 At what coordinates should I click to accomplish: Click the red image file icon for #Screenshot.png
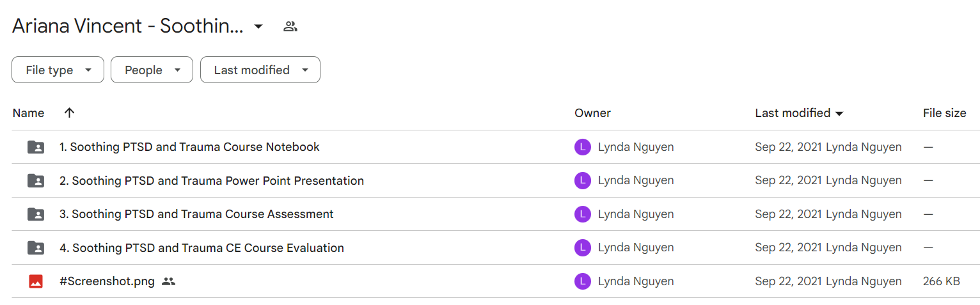(x=36, y=281)
